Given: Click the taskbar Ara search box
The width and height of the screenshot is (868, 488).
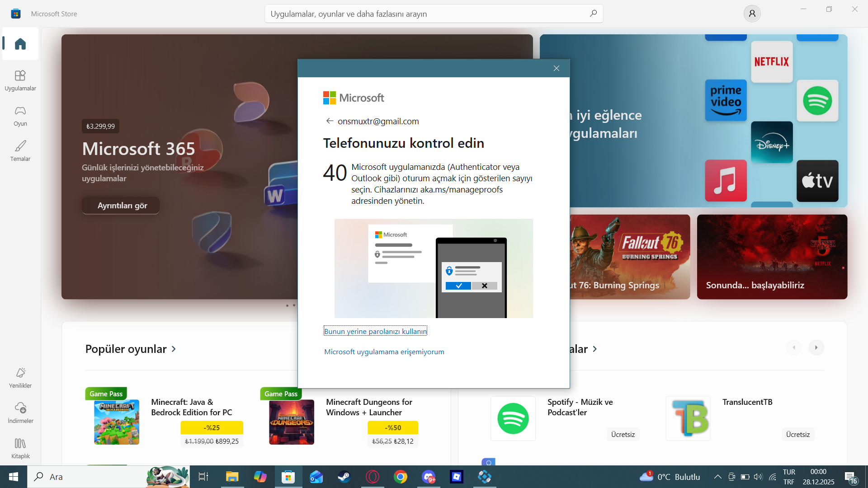Looking at the screenshot, I should tap(108, 477).
